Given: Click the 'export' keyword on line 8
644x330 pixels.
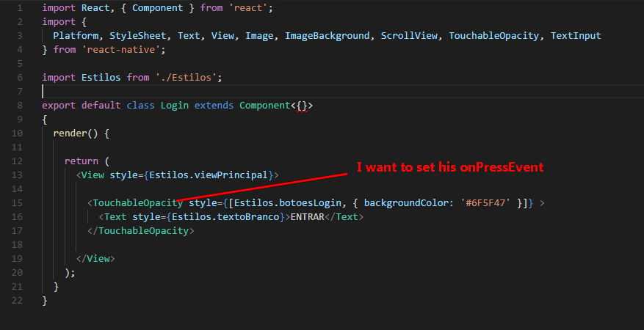Looking at the screenshot, I should pyautogui.click(x=59, y=106).
